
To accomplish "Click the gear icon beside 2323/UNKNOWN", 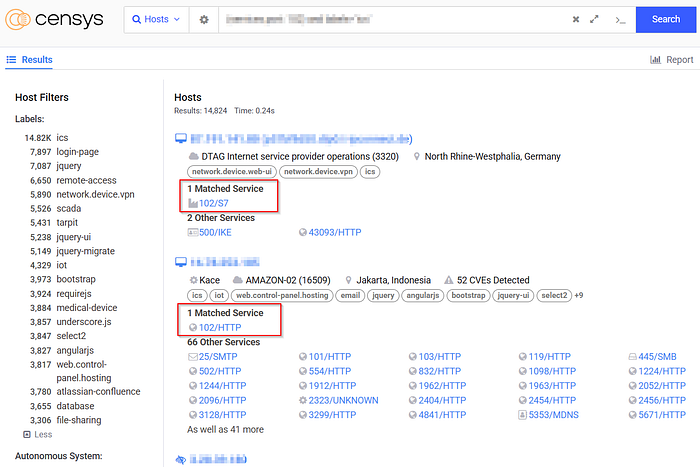I will click(303, 400).
